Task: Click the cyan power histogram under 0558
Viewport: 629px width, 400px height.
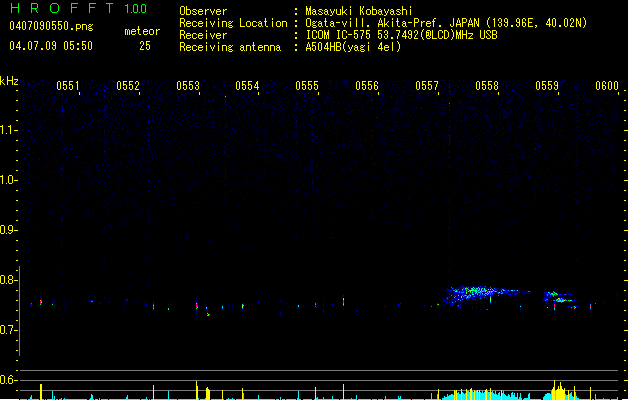Action: click(481, 394)
